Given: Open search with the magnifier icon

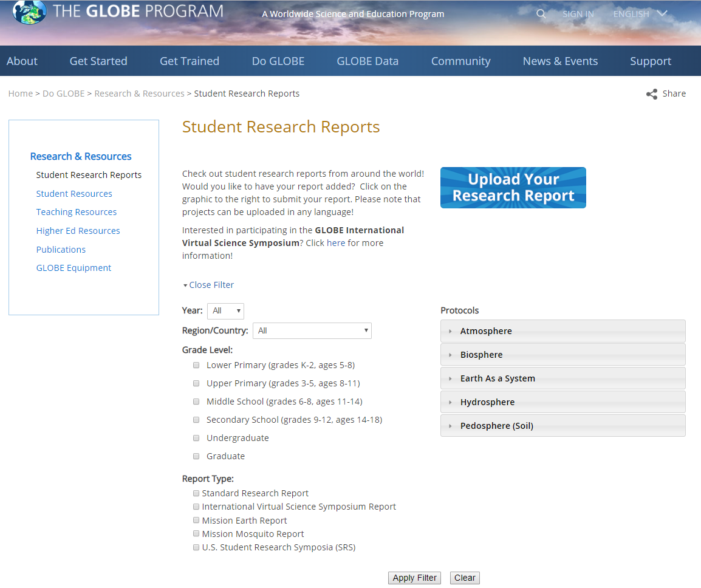Looking at the screenshot, I should (x=541, y=14).
